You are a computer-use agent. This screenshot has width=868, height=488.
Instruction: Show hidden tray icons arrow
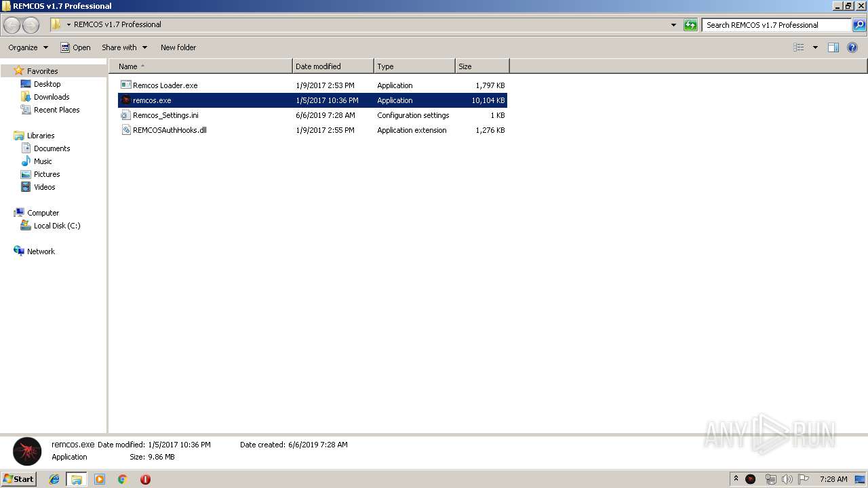click(x=736, y=479)
